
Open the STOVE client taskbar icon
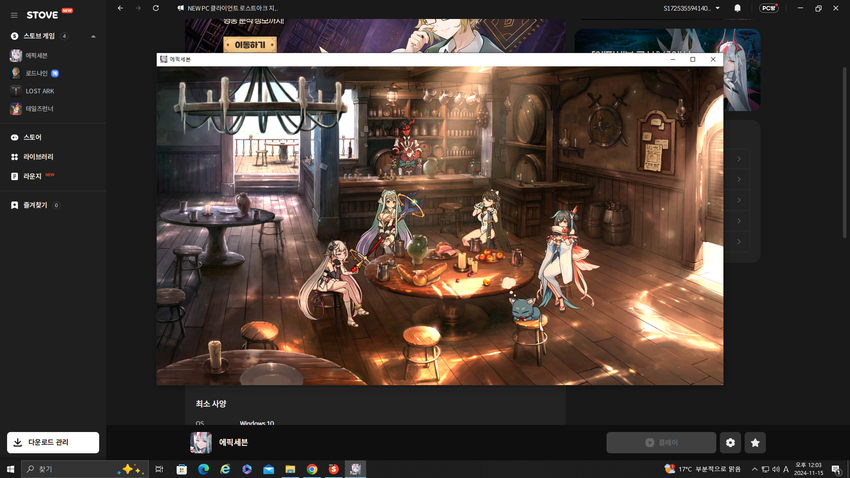[333, 469]
